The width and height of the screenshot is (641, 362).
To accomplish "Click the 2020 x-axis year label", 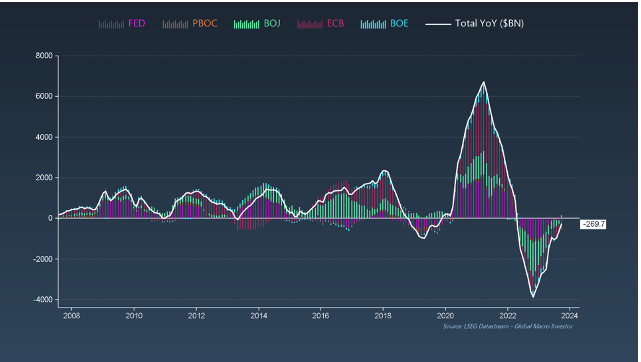I will [445, 316].
